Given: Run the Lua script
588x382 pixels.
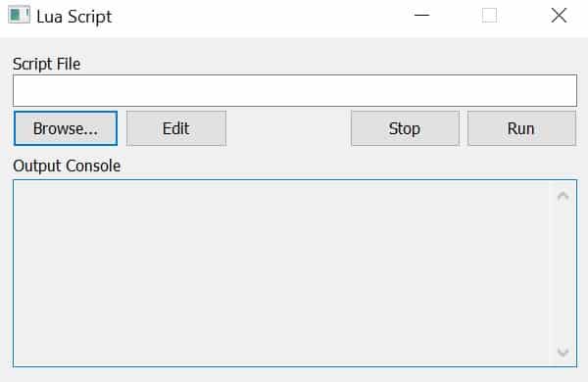Looking at the screenshot, I should 521,128.
